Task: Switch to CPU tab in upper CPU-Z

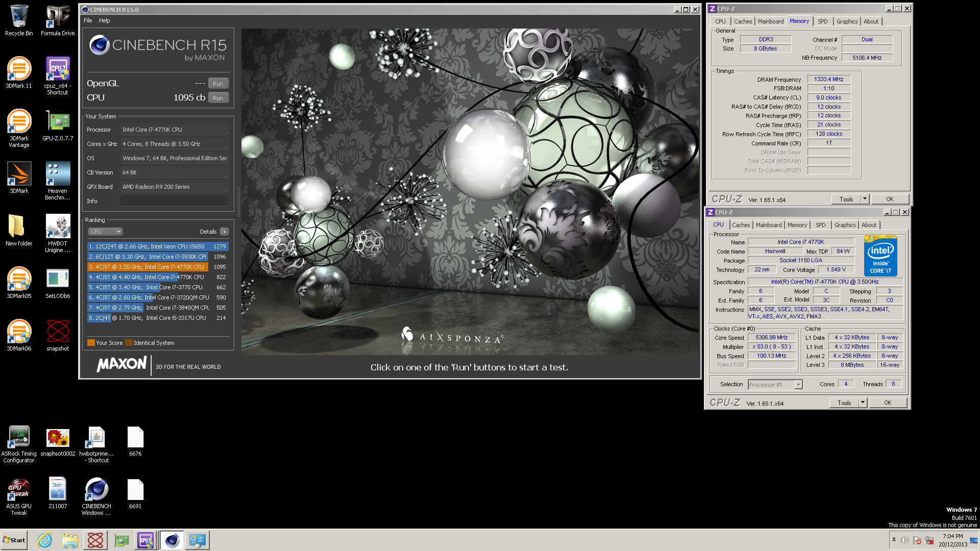Action: point(720,21)
